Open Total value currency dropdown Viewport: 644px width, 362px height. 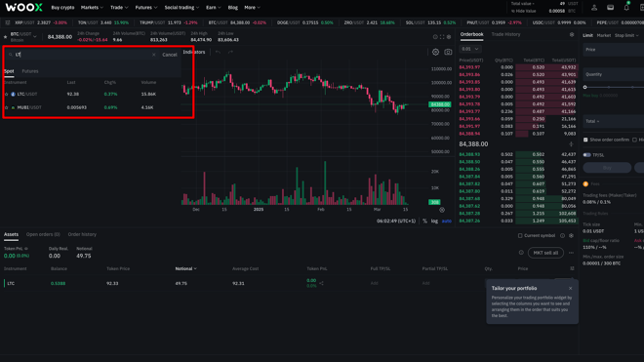pos(522,4)
